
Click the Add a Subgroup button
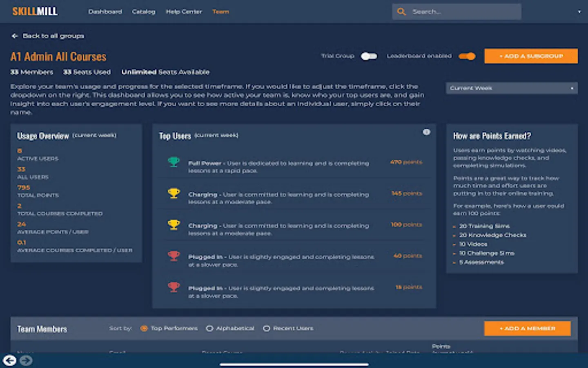coord(531,56)
